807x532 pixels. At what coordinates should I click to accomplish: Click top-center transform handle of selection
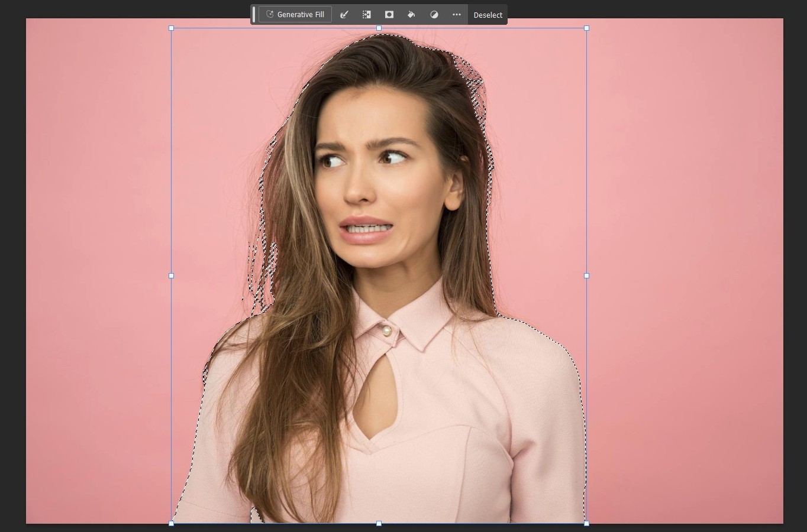[379, 28]
